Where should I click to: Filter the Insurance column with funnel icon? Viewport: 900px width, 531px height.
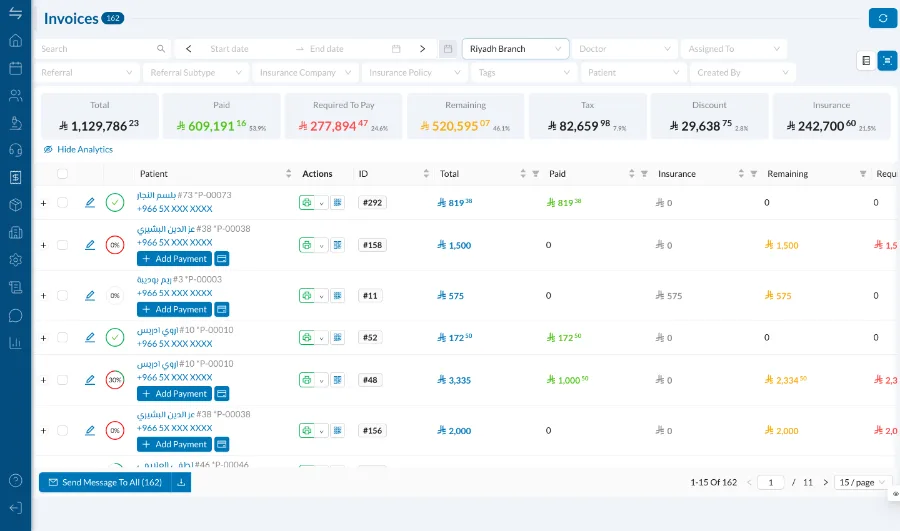click(754, 174)
